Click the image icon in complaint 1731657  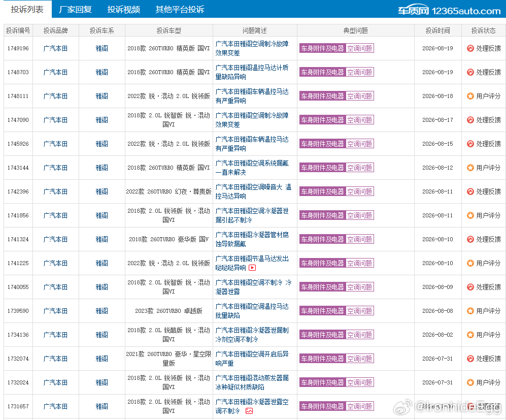pos(249,411)
